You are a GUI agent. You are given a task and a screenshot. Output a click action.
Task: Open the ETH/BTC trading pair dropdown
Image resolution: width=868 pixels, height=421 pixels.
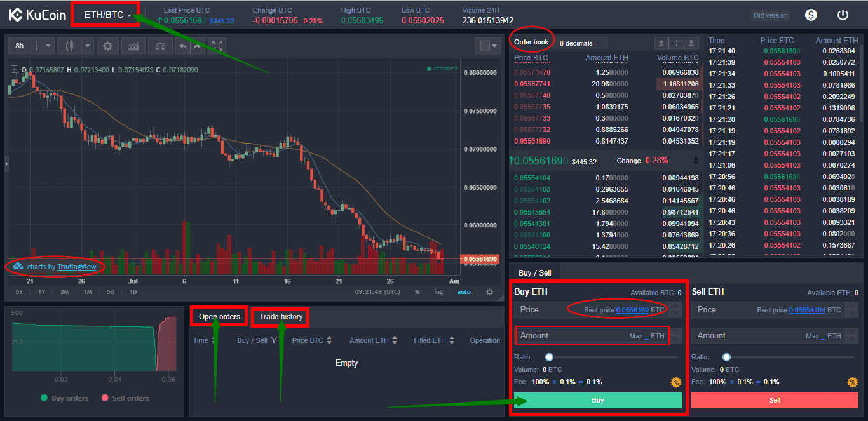[107, 15]
